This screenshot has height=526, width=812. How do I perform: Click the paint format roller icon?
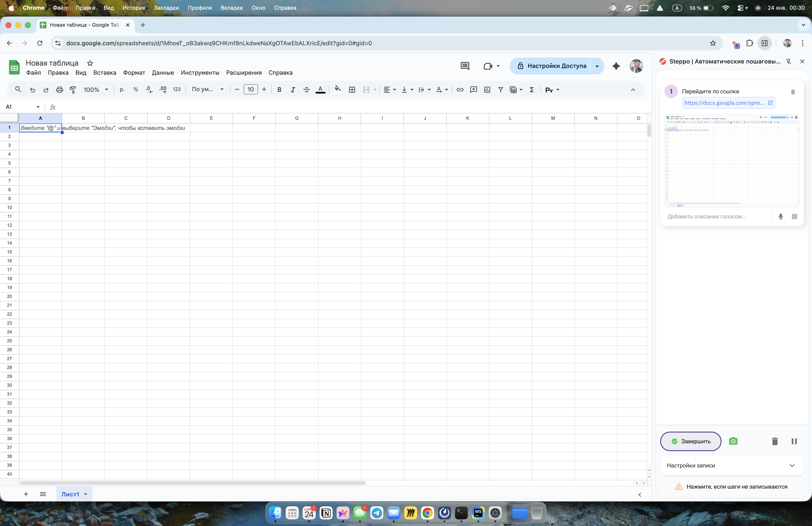pyautogui.click(x=73, y=90)
